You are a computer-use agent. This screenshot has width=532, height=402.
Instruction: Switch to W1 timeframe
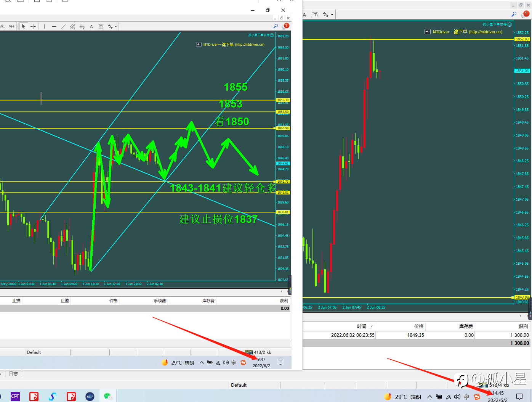(x=2, y=26)
